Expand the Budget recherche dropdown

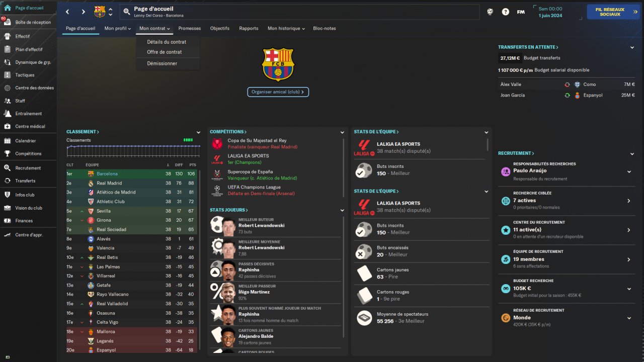(629, 289)
